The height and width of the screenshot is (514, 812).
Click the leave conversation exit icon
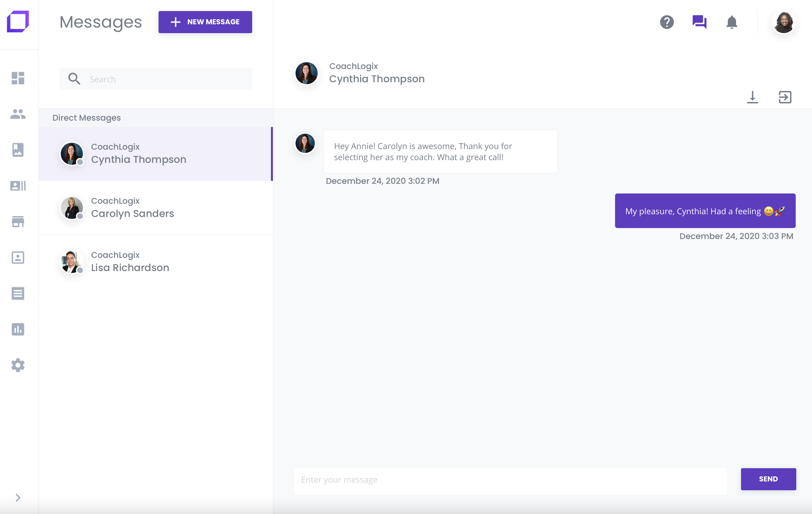tap(785, 97)
